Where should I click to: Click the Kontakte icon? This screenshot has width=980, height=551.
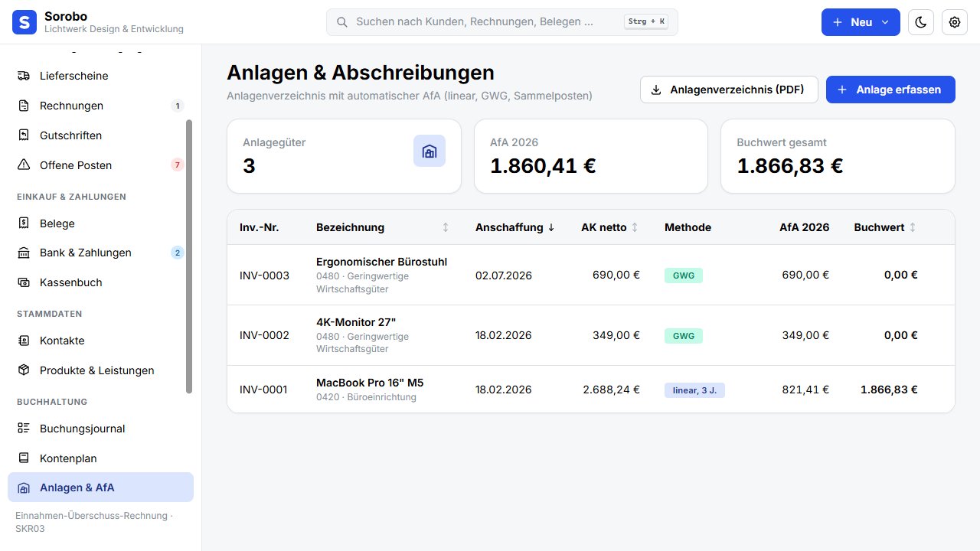click(x=24, y=341)
